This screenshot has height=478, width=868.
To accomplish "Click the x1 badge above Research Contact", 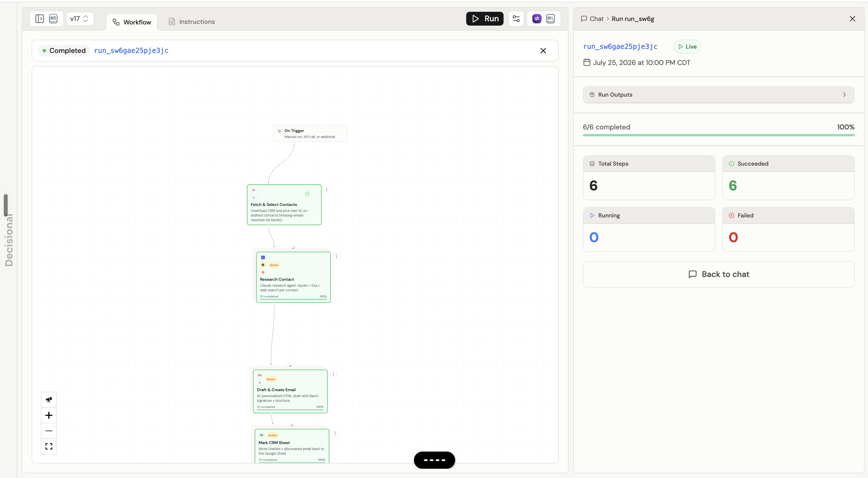I will coord(293,248).
